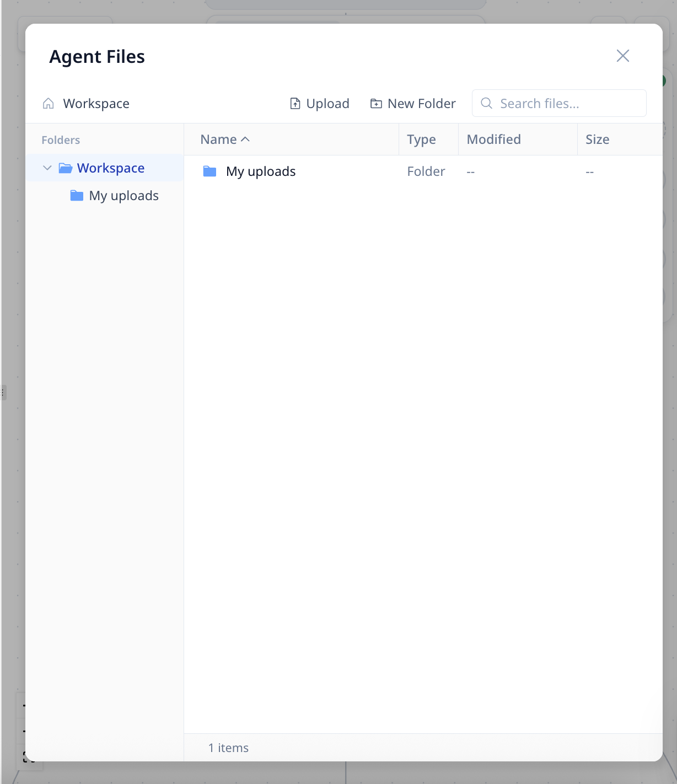
Task: Click the New Folder plus icon
Action: 376,104
